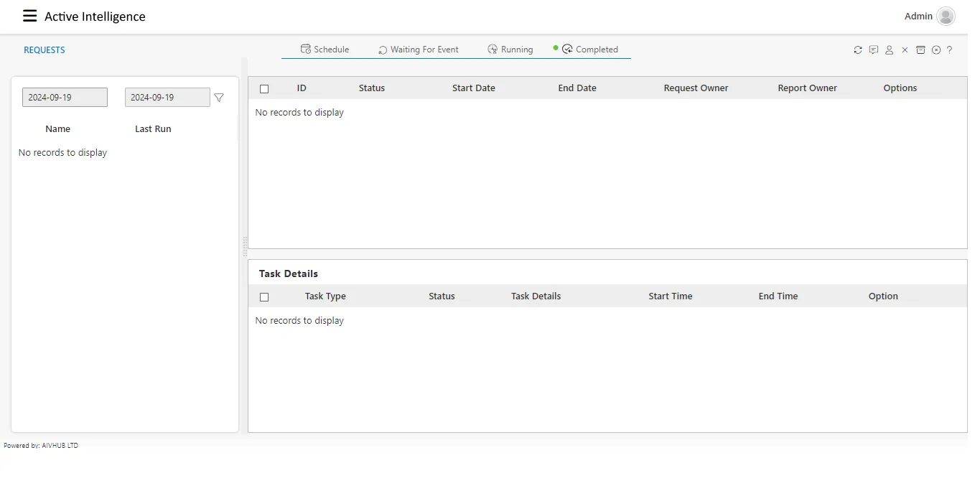The height and width of the screenshot is (496, 980).
Task: Click the panel splitter drag handle
Action: pyautogui.click(x=245, y=246)
